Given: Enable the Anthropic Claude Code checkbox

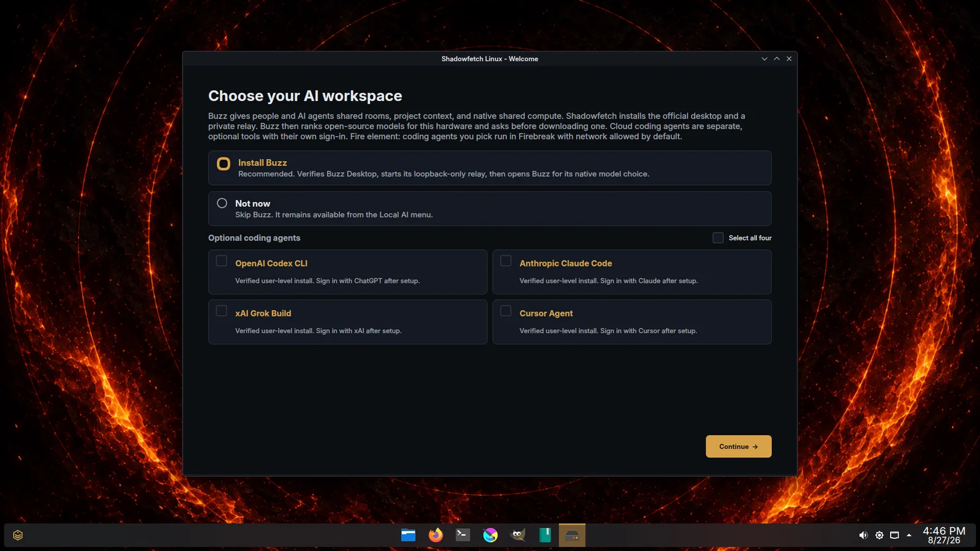Looking at the screenshot, I should [x=506, y=261].
